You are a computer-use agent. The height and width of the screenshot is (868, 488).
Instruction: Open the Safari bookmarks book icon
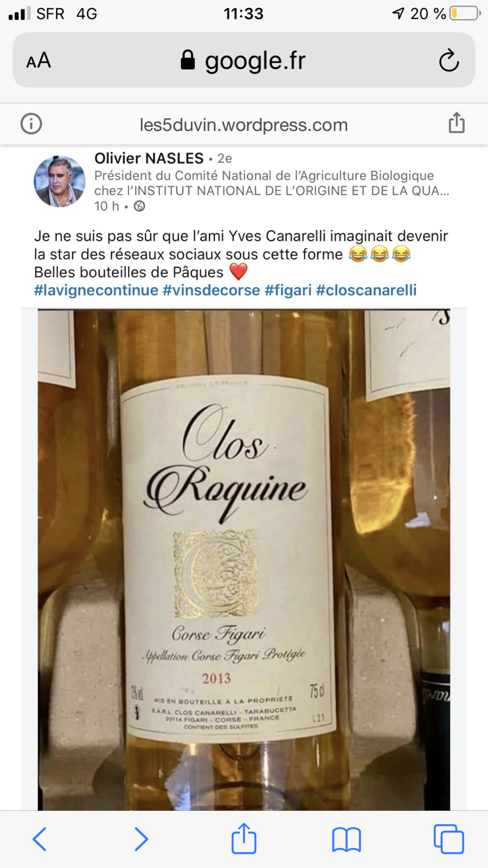pyautogui.click(x=346, y=839)
